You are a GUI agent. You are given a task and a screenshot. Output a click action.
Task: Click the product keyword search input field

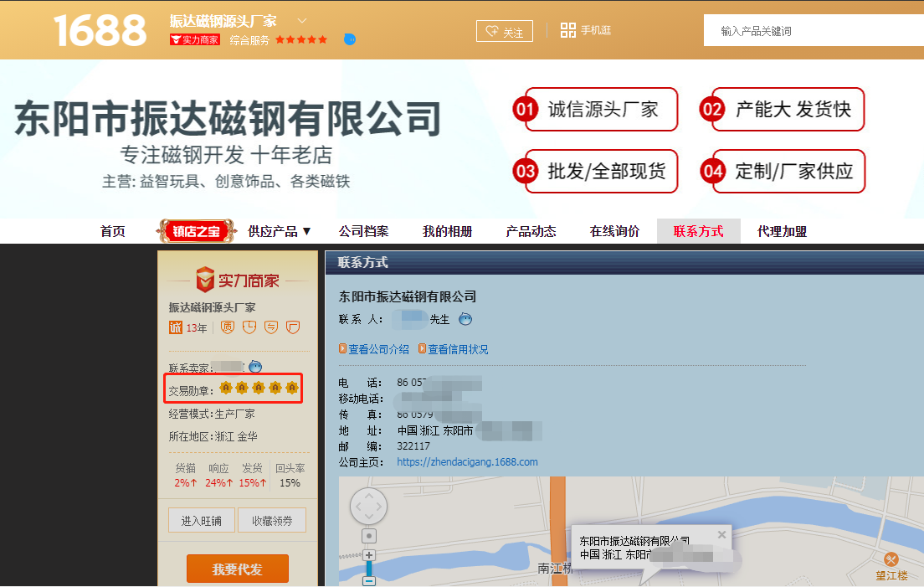[814, 31]
